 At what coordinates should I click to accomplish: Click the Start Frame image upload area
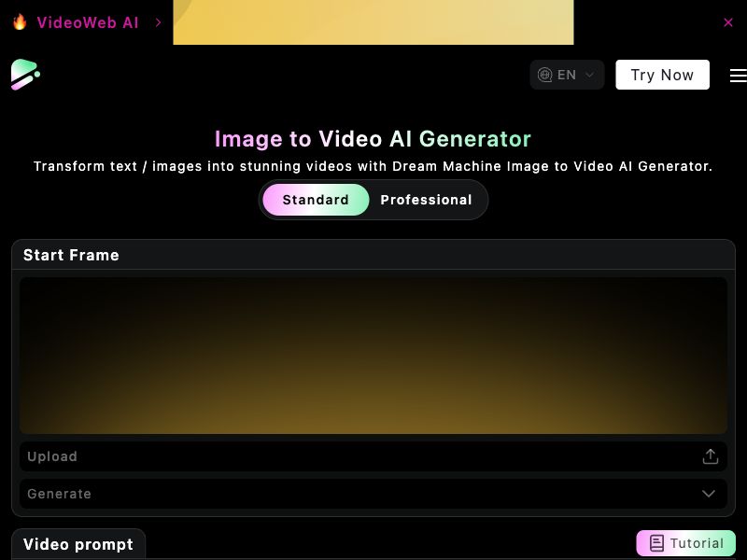tap(373, 355)
